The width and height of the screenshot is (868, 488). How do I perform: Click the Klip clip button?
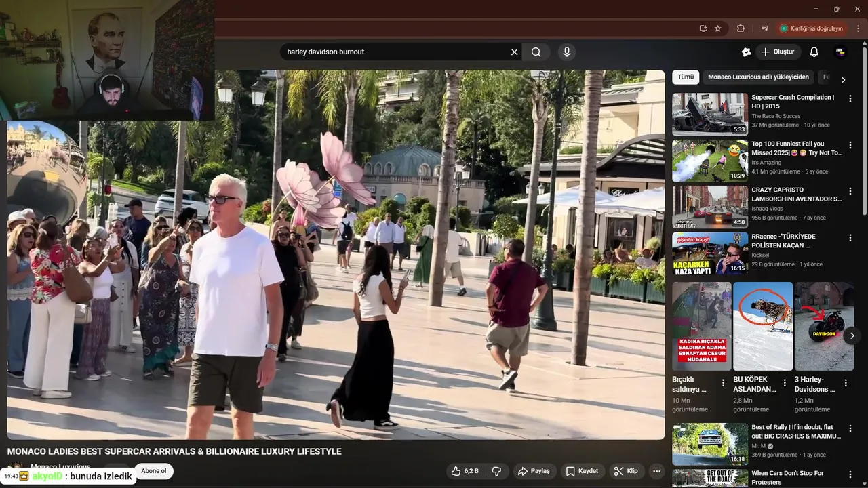point(626,471)
